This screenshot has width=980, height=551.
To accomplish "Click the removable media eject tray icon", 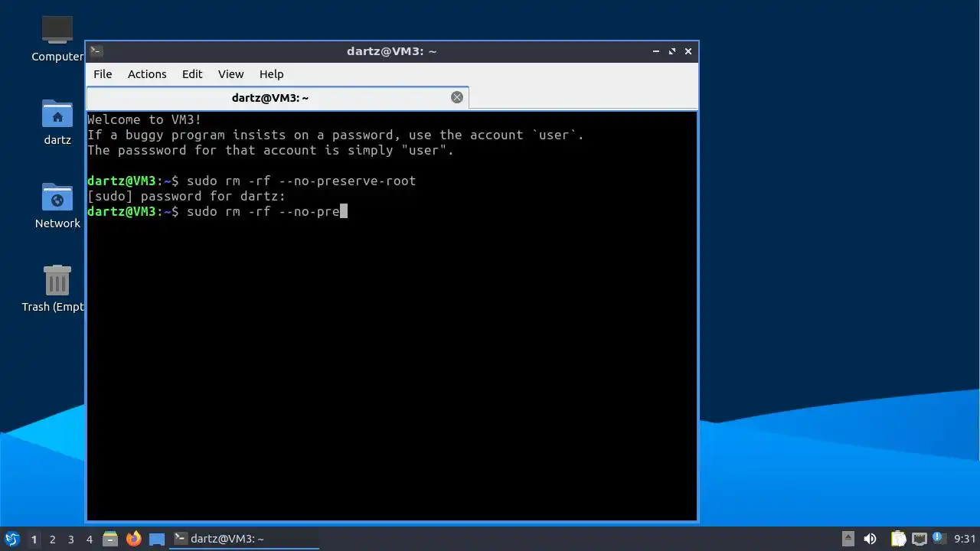I will point(848,539).
